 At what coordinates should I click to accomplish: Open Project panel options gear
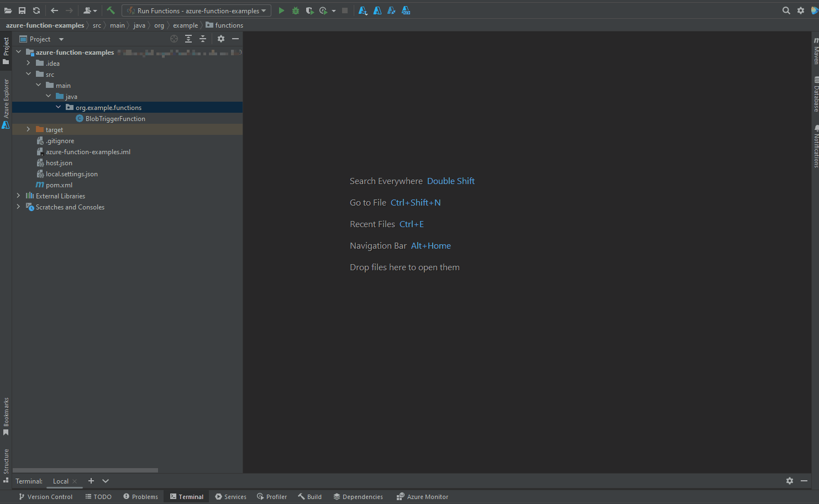click(x=221, y=39)
